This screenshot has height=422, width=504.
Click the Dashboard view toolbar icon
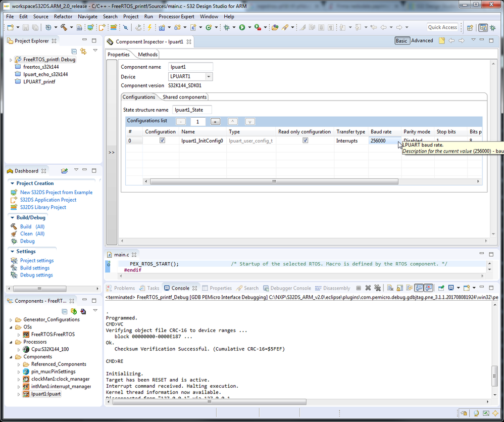[64, 171]
